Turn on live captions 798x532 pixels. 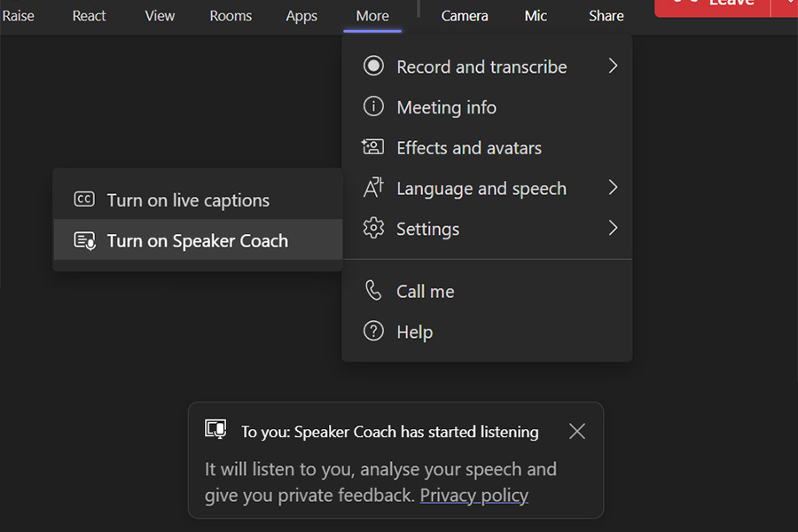(188, 200)
